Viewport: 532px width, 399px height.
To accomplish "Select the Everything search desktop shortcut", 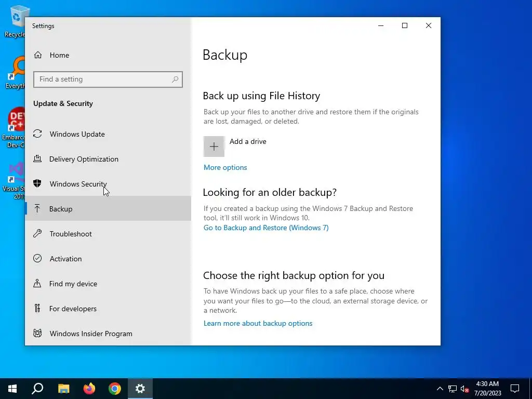I will [x=15, y=73].
